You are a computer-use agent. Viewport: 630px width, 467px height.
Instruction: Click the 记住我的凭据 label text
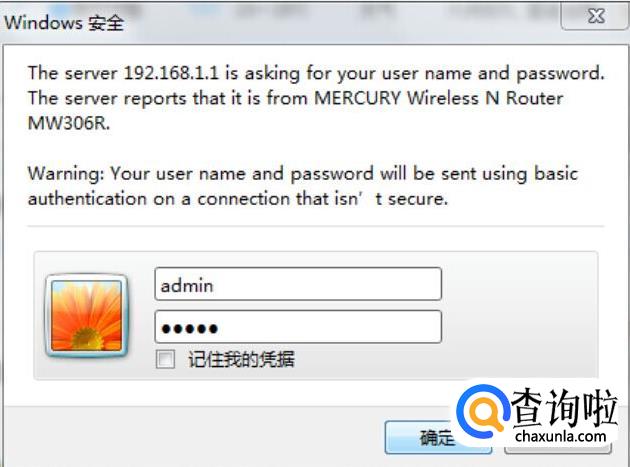(241, 359)
